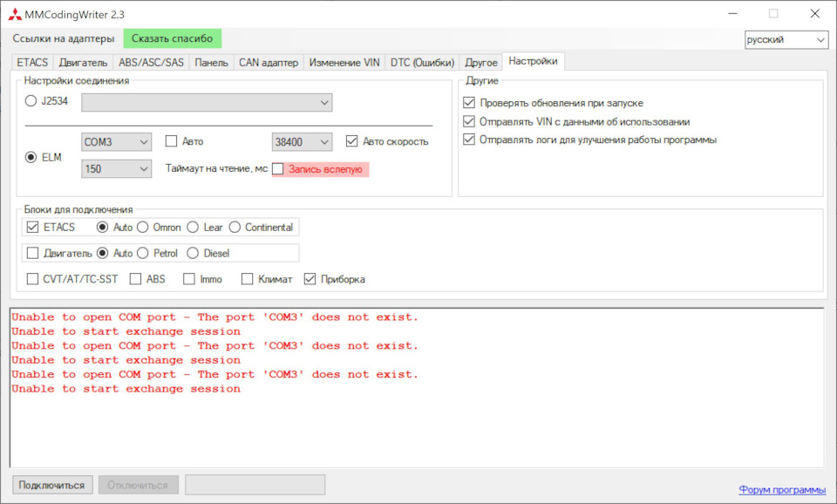Close the MMCodingWriter window
The image size is (837, 504).
click(x=814, y=14)
